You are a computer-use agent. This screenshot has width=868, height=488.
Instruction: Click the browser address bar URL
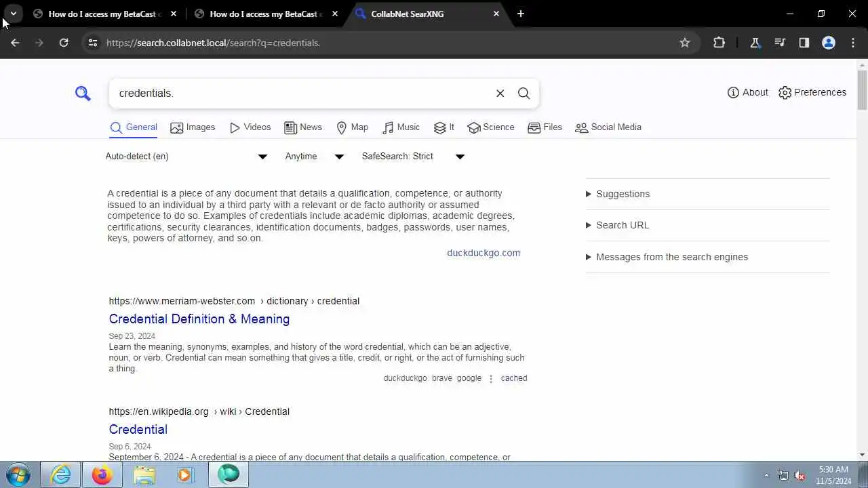point(213,43)
